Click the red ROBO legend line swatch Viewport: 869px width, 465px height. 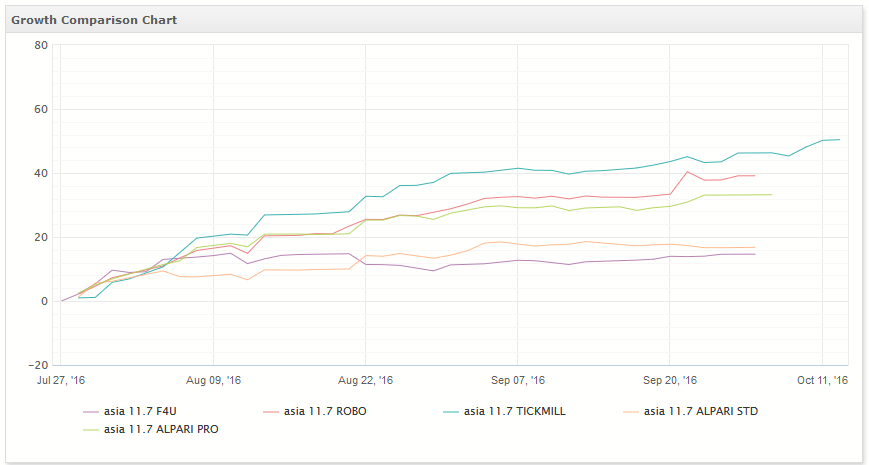coord(271,412)
